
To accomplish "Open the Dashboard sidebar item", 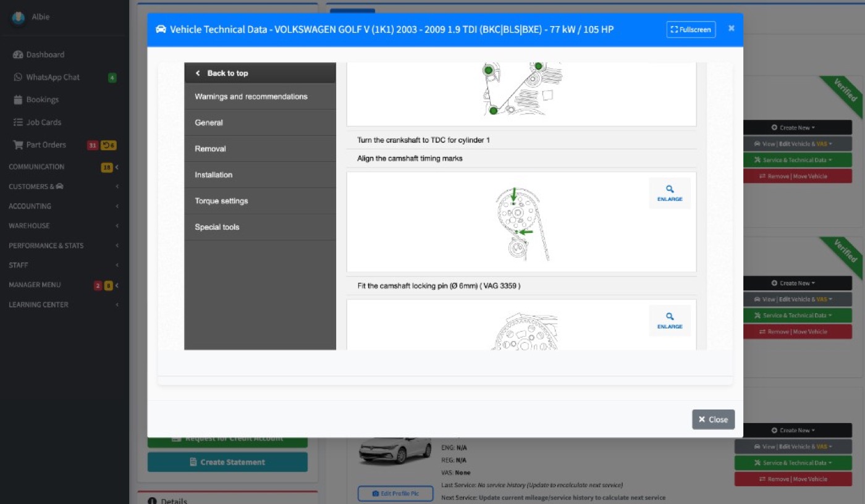I will point(45,55).
